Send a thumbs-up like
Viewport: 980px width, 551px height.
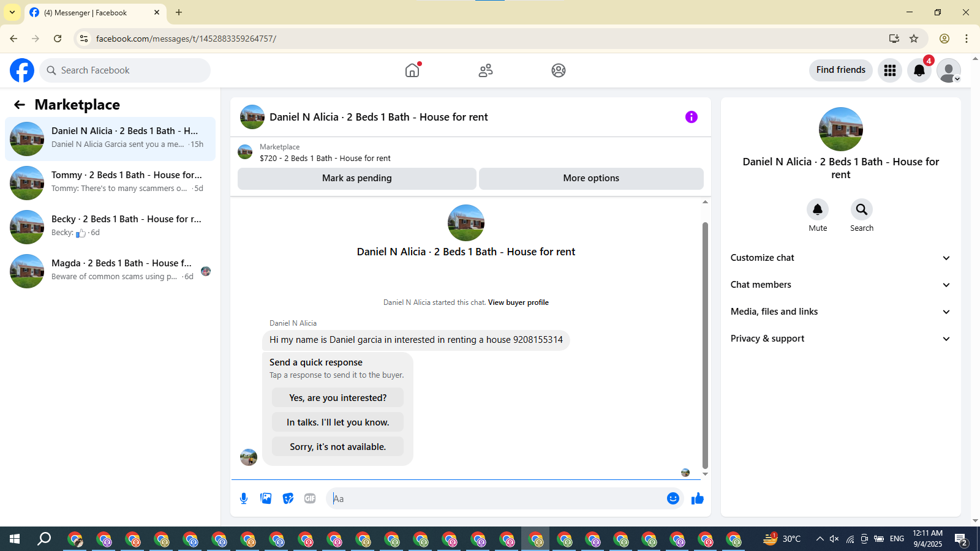coord(698,498)
